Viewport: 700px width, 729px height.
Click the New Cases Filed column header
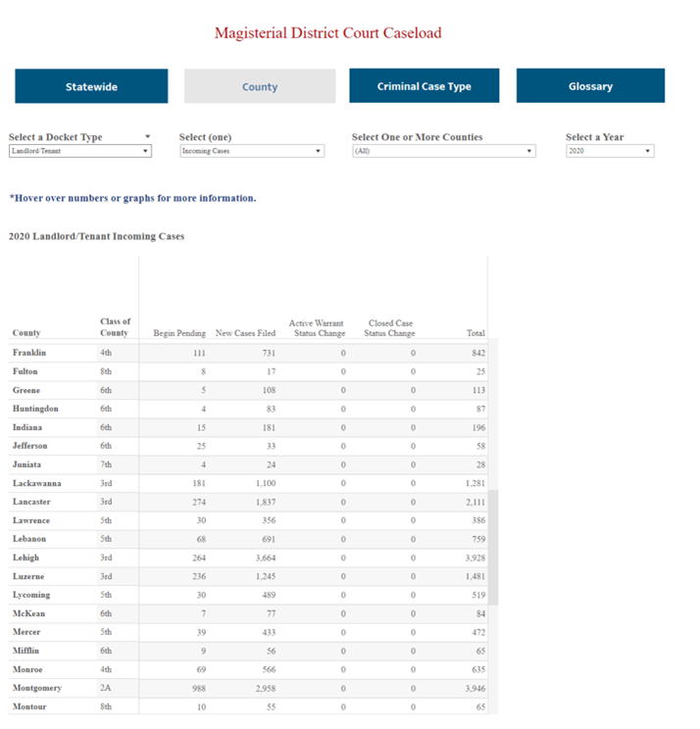coord(245,333)
